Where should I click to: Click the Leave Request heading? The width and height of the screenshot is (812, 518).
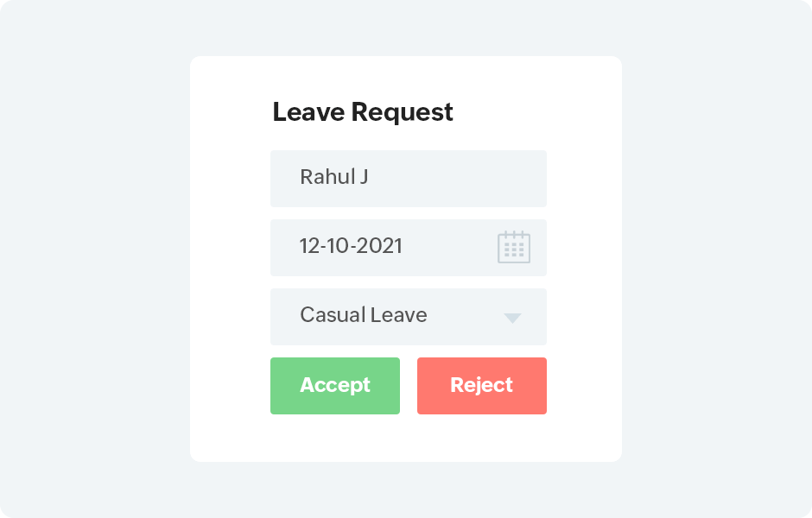point(363,112)
